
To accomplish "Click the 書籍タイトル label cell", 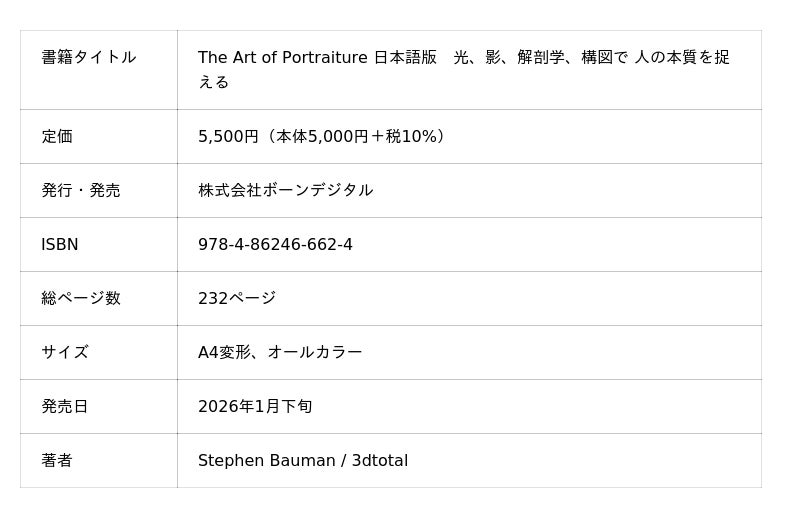I will (x=88, y=58).
